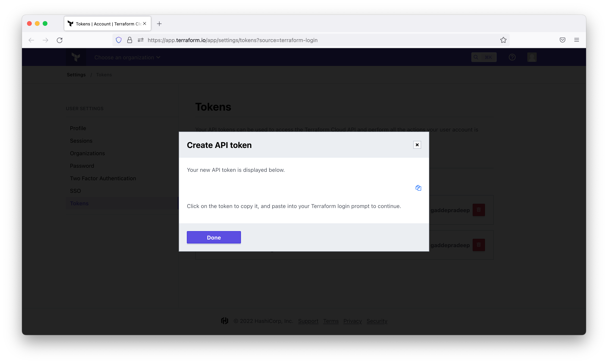Open Password user settings
Image resolution: width=608 pixels, height=364 pixels.
[82, 166]
